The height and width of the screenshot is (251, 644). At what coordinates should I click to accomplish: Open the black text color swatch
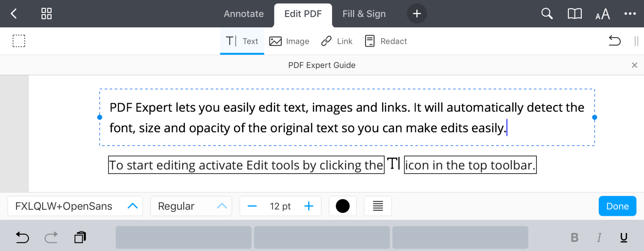tap(343, 206)
